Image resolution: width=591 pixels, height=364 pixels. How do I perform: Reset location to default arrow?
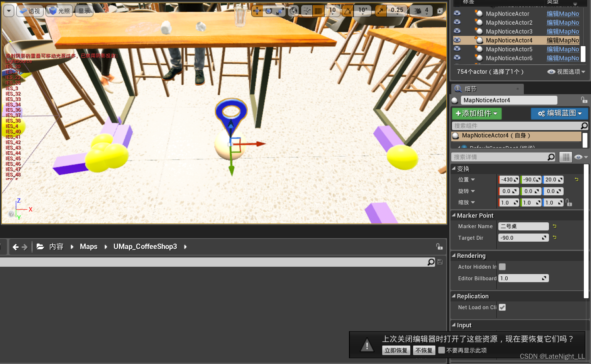(x=577, y=179)
